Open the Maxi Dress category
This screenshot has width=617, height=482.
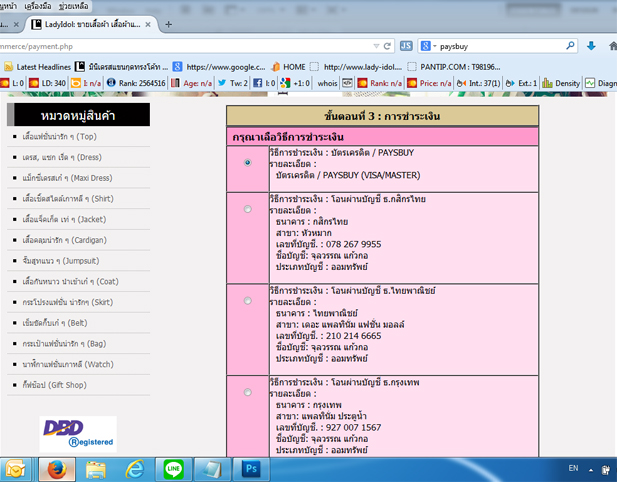point(67,178)
